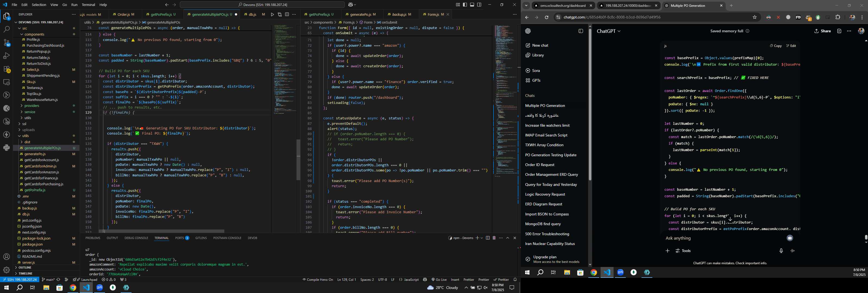
Task: Click the Run Code play icon in editor toolbar
Action: tap(272, 14)
